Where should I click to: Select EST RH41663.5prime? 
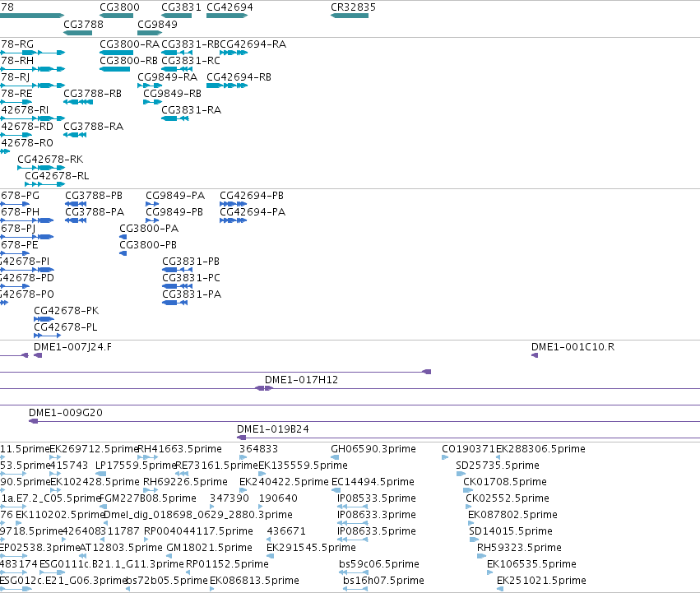(148, 457)
